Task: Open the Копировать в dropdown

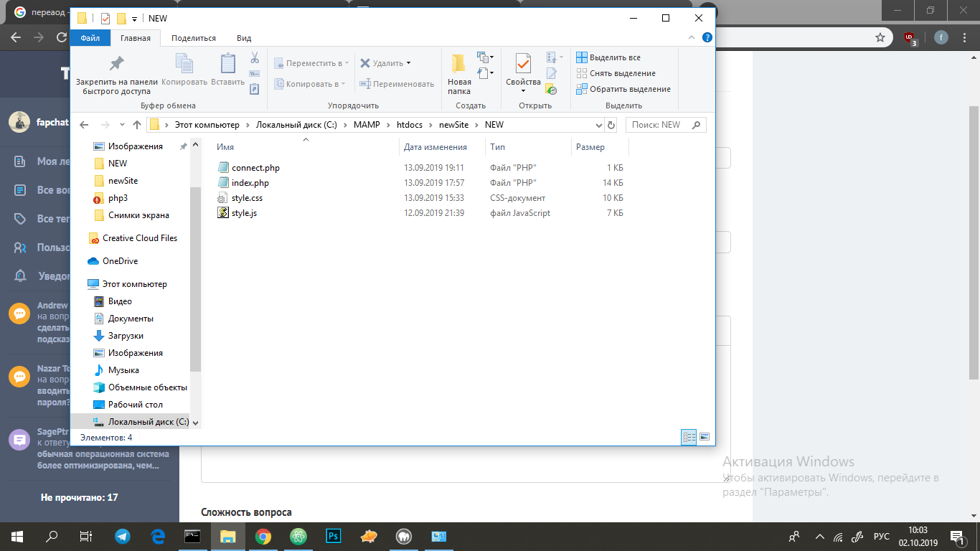Action: coord(310,84)
